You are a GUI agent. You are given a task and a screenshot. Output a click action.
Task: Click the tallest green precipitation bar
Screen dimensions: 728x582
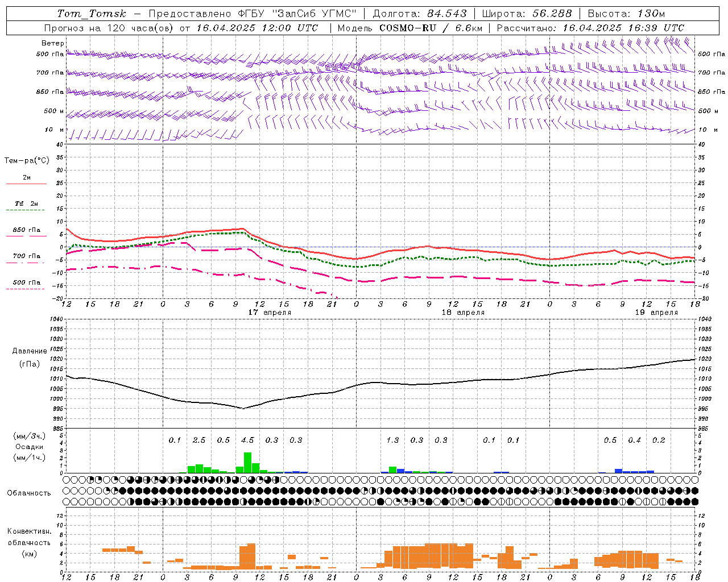click(x=247, y=463)
